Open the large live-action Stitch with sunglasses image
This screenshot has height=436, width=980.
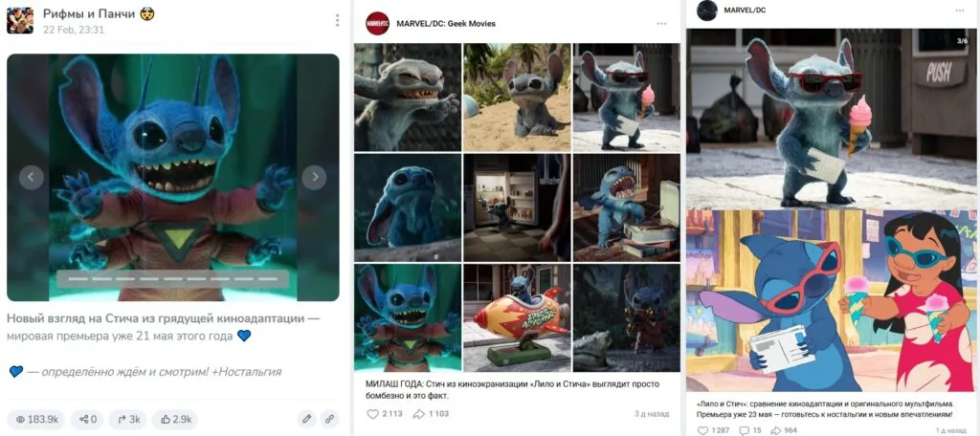(x=832, y=118)
